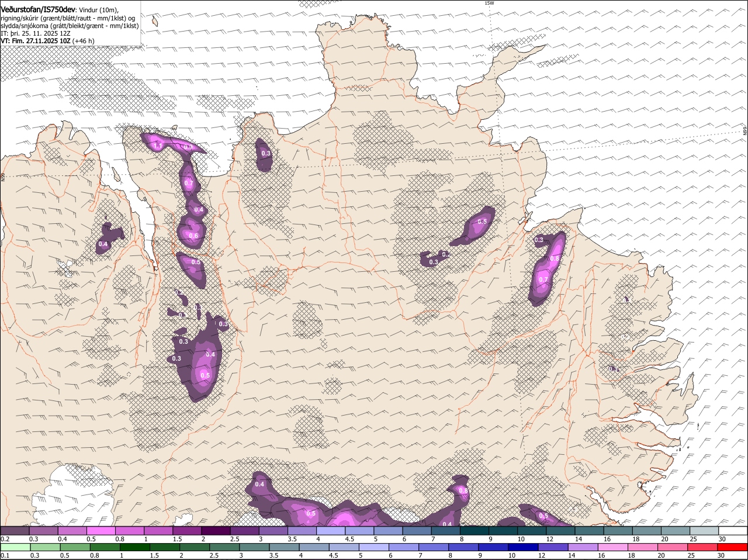Viewport: 748px width, 560px height.
Task: Select the 4.5 label on the snow scale
Action: pos(350,538)
